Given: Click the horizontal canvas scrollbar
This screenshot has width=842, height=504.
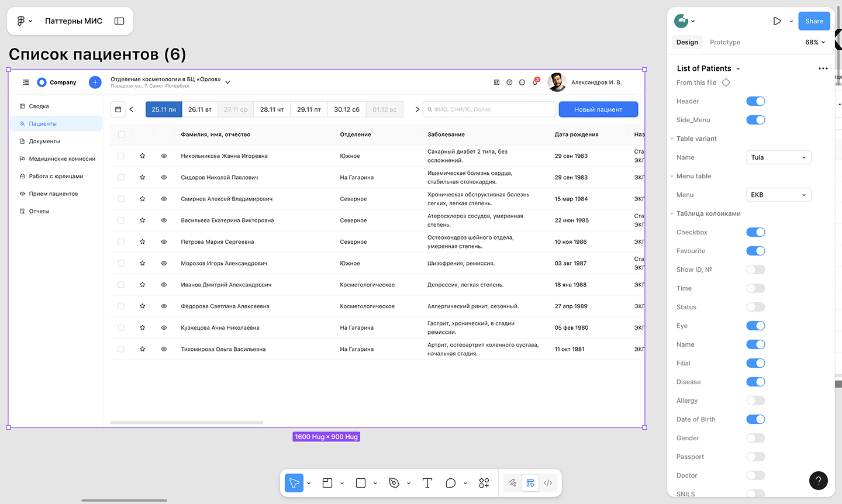Looking at the screenshot, I should pos(124,500).
